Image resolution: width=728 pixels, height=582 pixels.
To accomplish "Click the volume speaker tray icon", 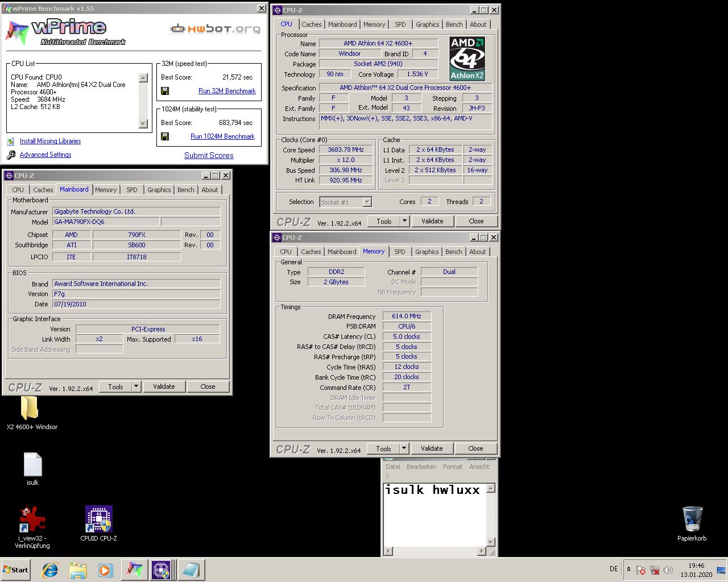I will click(668, 569).
